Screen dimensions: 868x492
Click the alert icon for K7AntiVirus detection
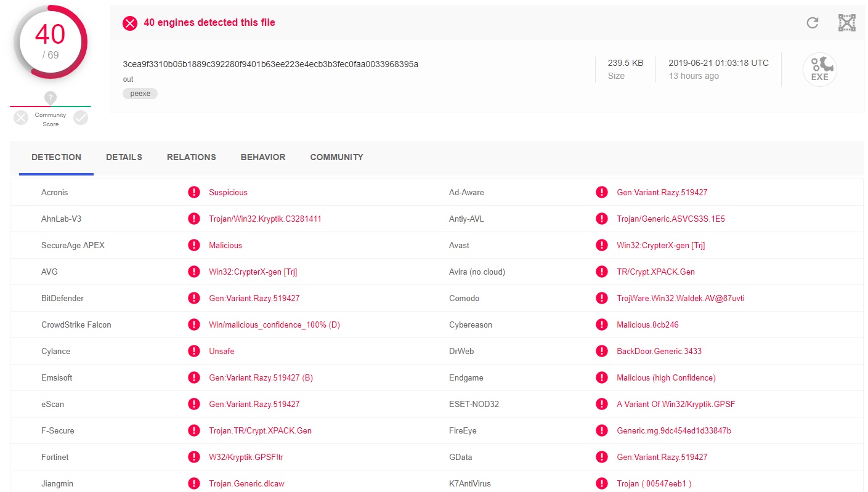click(602, 483)
